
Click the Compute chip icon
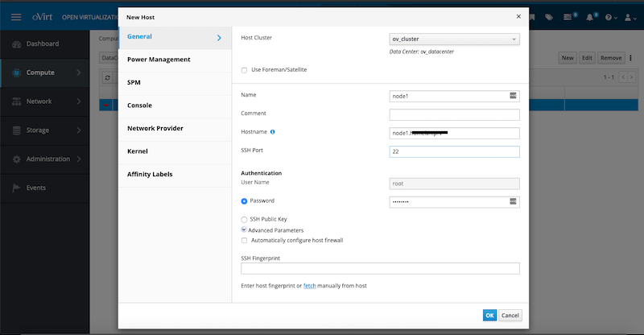point(16,72)
